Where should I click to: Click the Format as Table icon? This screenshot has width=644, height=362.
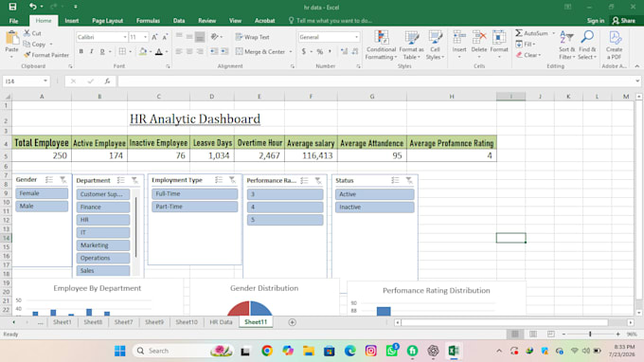tap(412, 38)
